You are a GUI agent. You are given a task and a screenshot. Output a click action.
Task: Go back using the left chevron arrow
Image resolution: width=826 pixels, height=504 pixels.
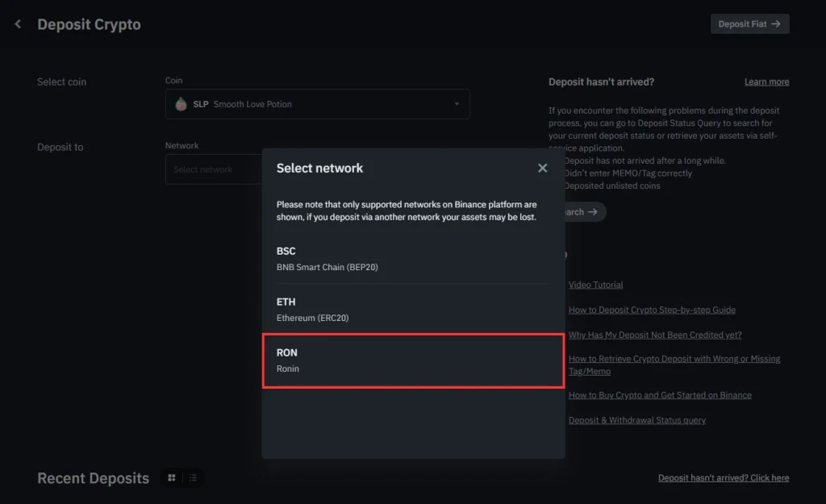tap(18, 23)
